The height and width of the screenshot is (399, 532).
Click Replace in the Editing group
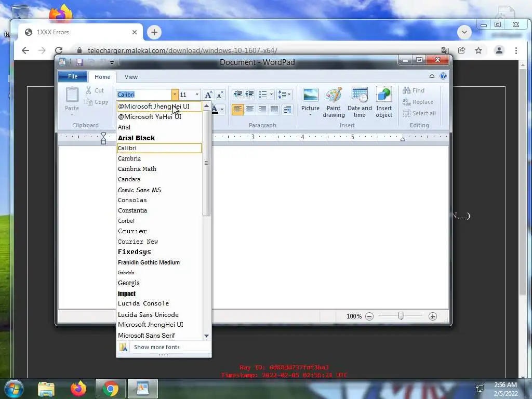418,102
